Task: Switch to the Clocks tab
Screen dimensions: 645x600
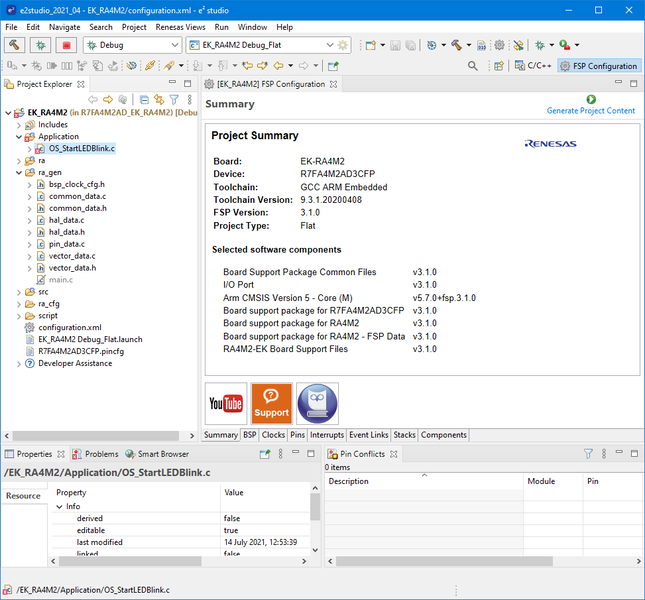Action: coord(273,435)
